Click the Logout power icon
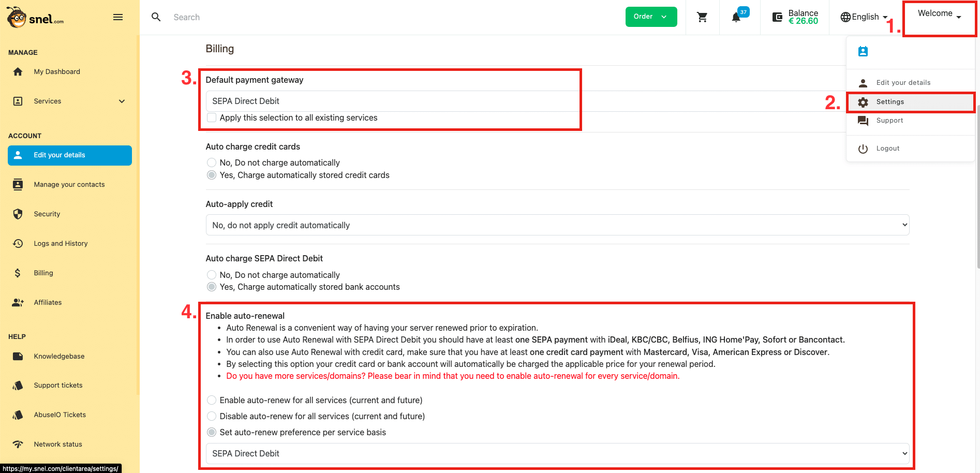Screen dimensions: 980x473 coord(863,149)
